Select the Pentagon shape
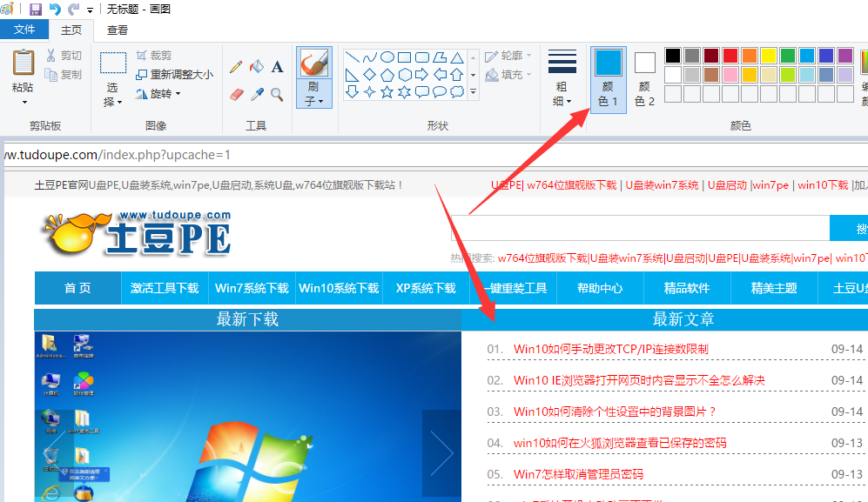The image size is (868, 502). click(x=387, y=75)
